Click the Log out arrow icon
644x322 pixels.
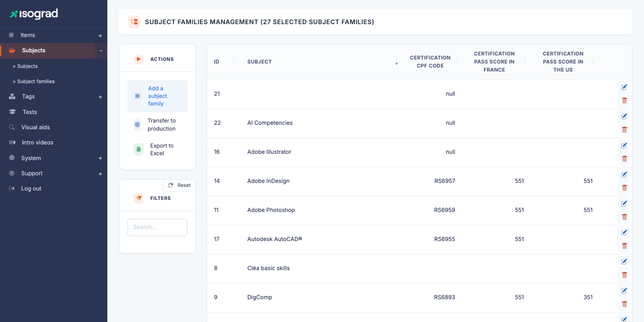click(12, 189)
